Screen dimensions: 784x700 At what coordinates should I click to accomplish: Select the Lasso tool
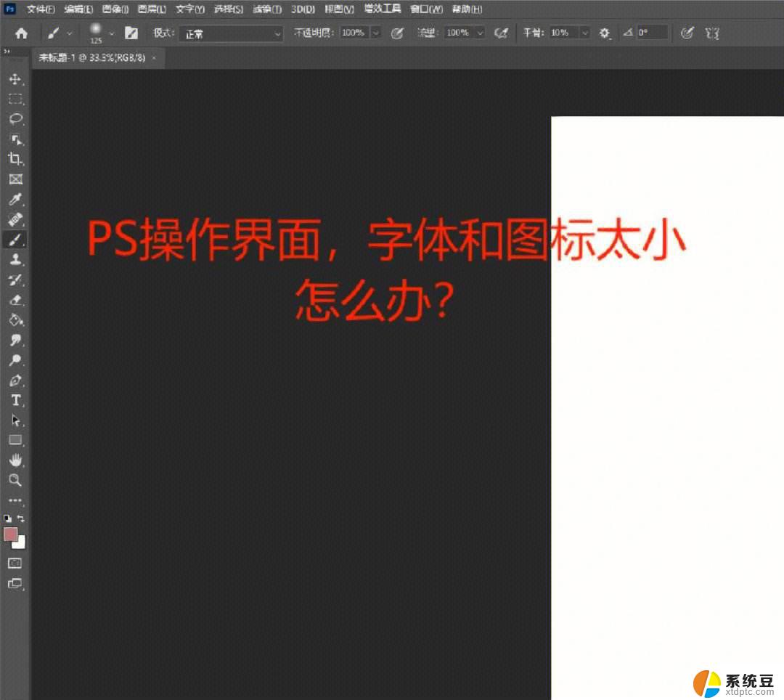[x=15, y=119]
